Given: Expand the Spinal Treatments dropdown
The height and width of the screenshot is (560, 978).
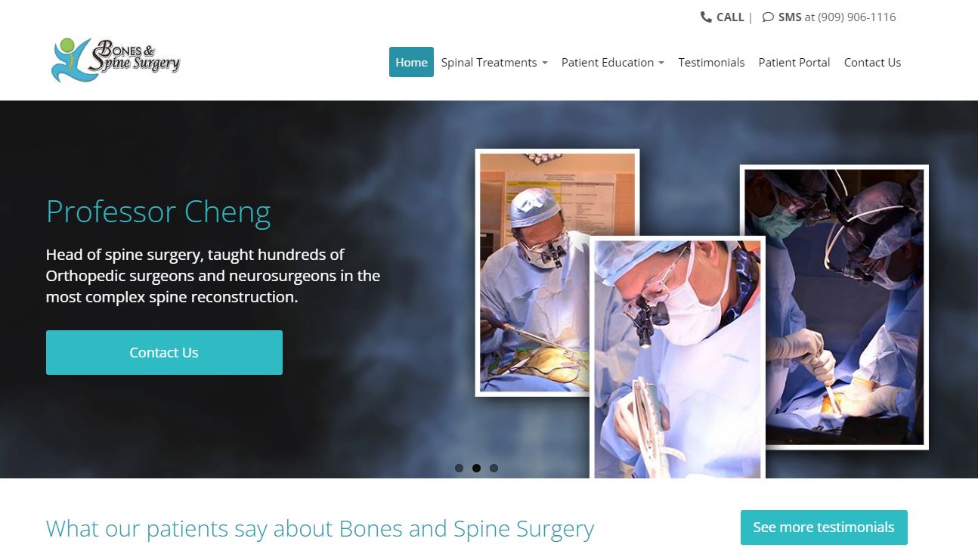Looking at the screenshot, I should tap(494, 62).
